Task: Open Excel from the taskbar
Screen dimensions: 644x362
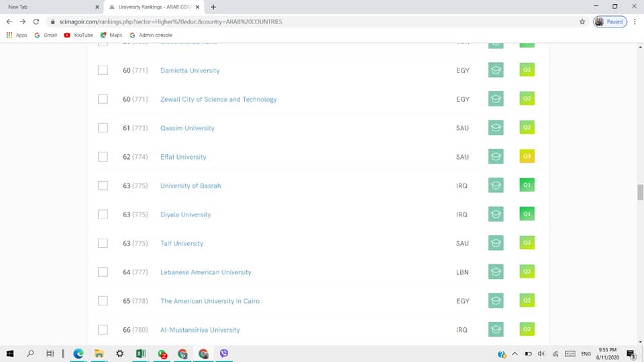Action: click(x=140, y=353)
